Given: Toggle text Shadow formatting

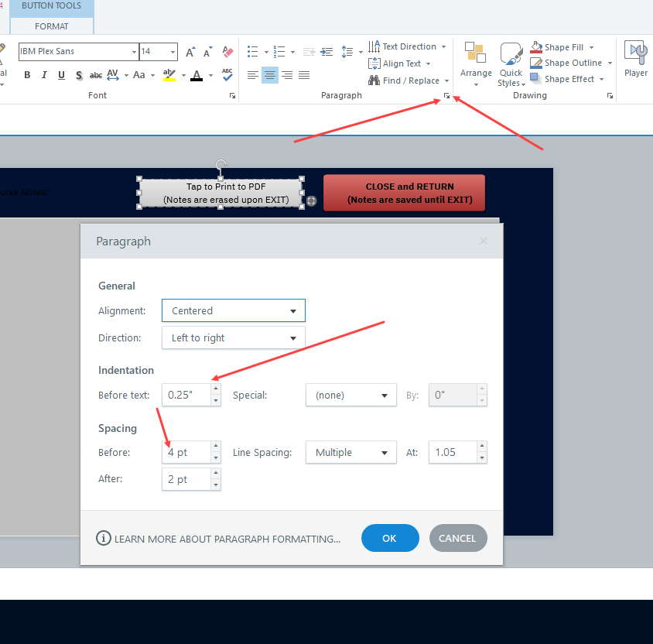Looking at the screenshot, I should pyautogui.click(x=79, y=75).
